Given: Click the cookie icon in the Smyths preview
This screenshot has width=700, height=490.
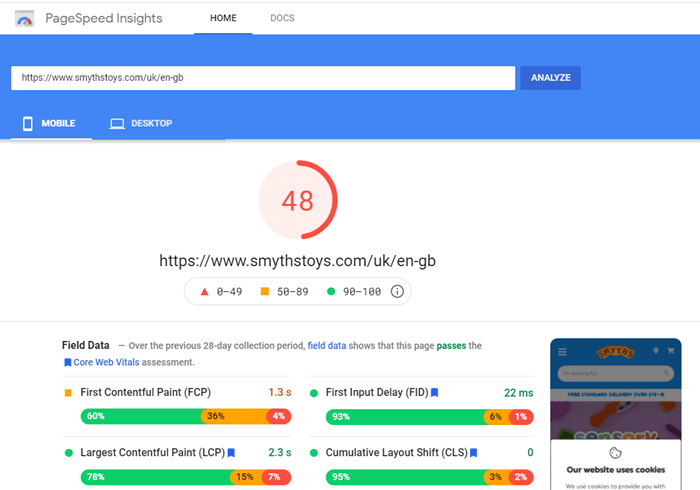Looking at the screenshot, I should (x=616, y=453).
